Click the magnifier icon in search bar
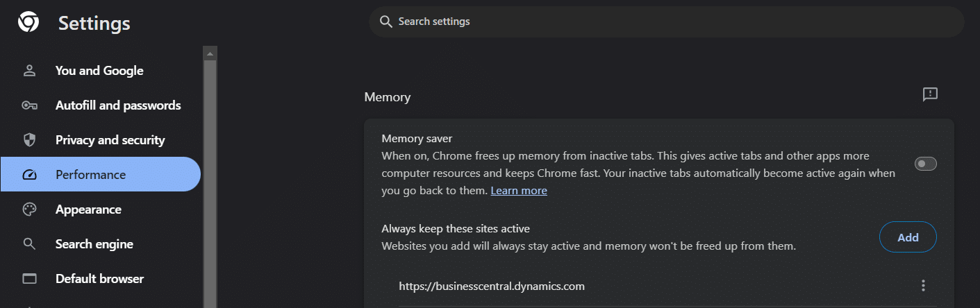Screen dimensions: 980x308 point(386,22)
